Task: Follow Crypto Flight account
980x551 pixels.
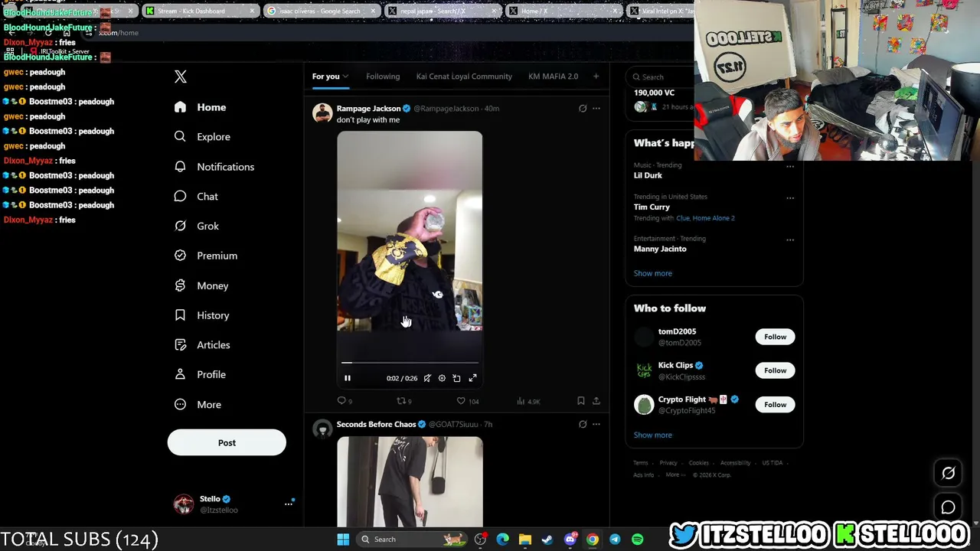Action: tap(775, 405)
